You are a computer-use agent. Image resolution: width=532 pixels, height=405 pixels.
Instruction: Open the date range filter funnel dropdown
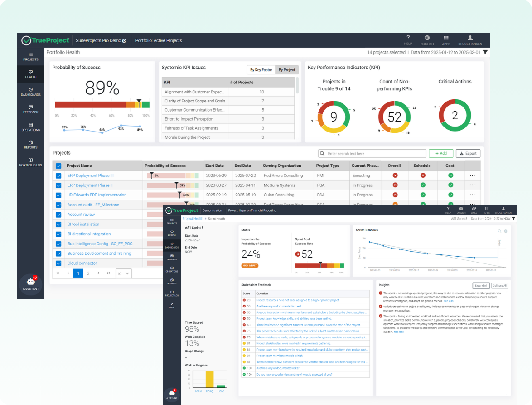484,52
